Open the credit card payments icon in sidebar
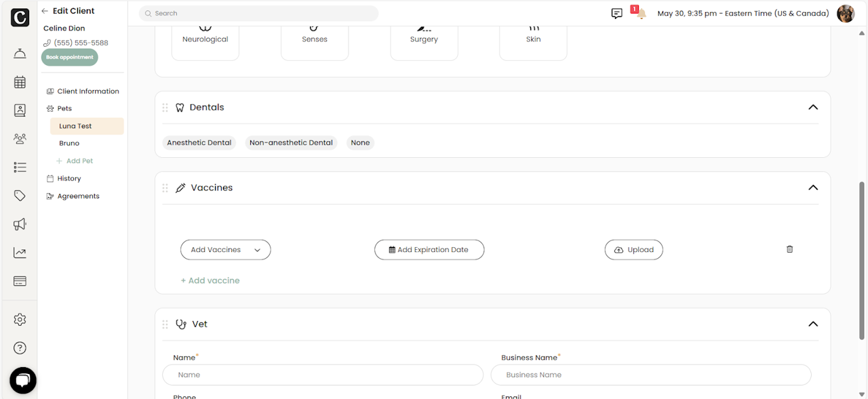 point(20,281)
